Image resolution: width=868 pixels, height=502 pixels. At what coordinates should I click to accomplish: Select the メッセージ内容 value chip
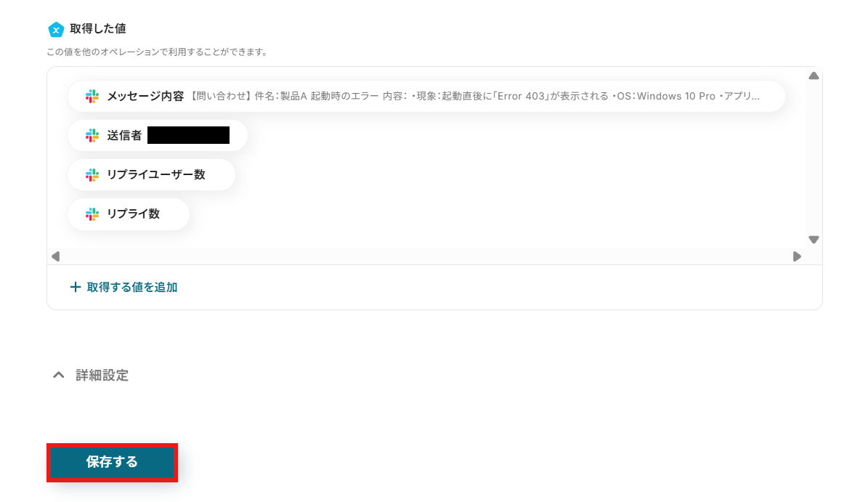click(x=426, y=97)
